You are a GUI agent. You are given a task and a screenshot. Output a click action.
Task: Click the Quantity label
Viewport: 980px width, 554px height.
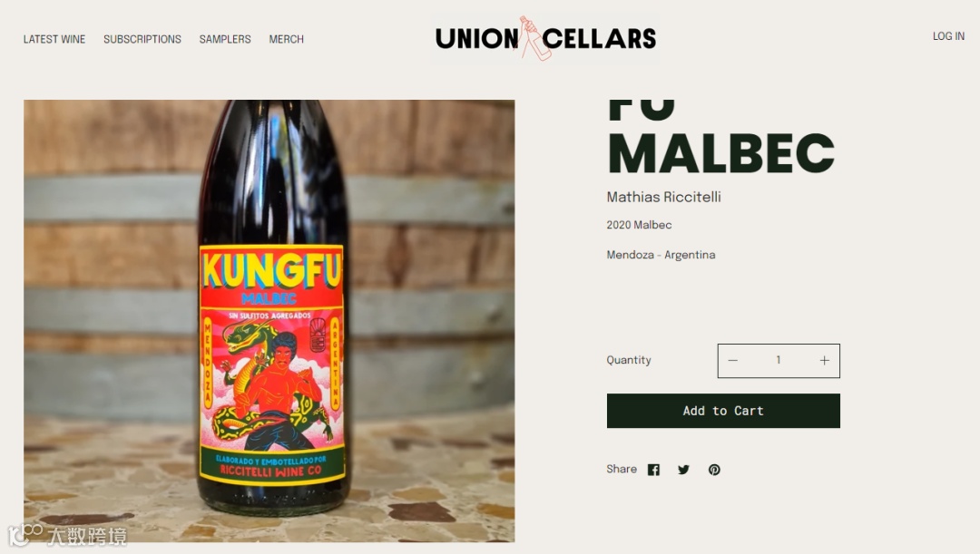point(629,360)
